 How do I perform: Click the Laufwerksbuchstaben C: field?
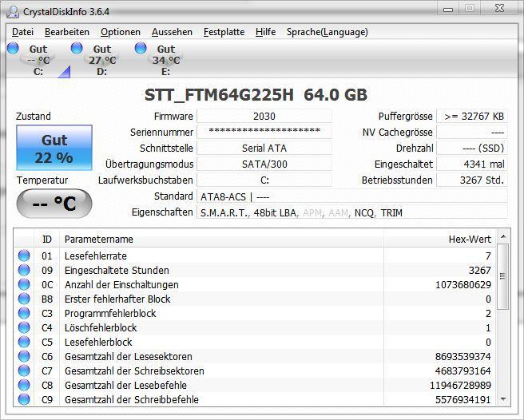tap(264, 180)
